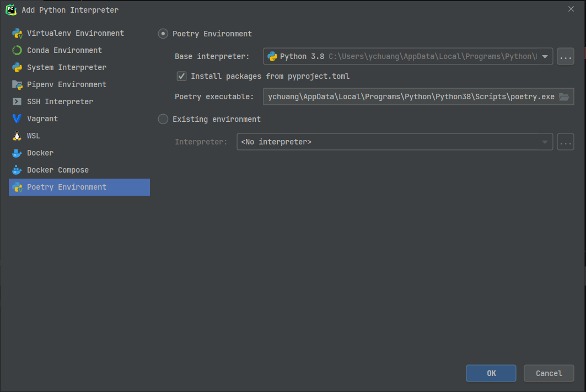Choose System Interpreter in the sidebar

click(x=67, y=67)
